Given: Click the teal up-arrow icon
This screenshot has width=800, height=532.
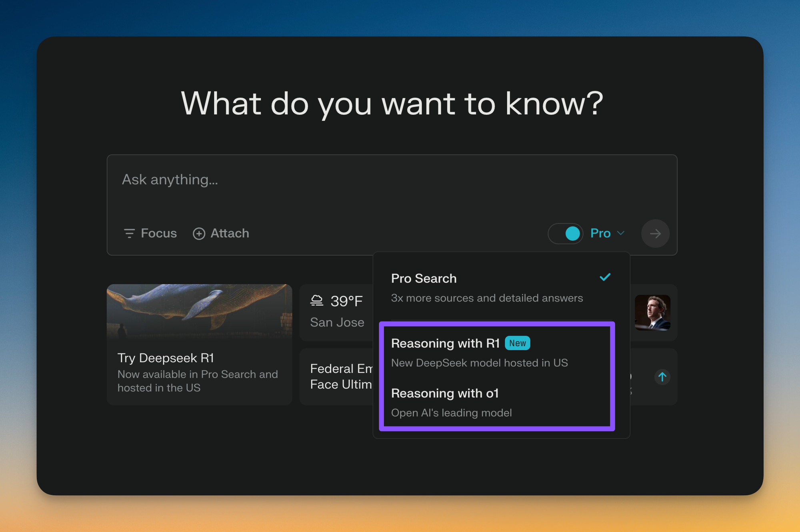Looking at the screenshot, I should (662, 377).
